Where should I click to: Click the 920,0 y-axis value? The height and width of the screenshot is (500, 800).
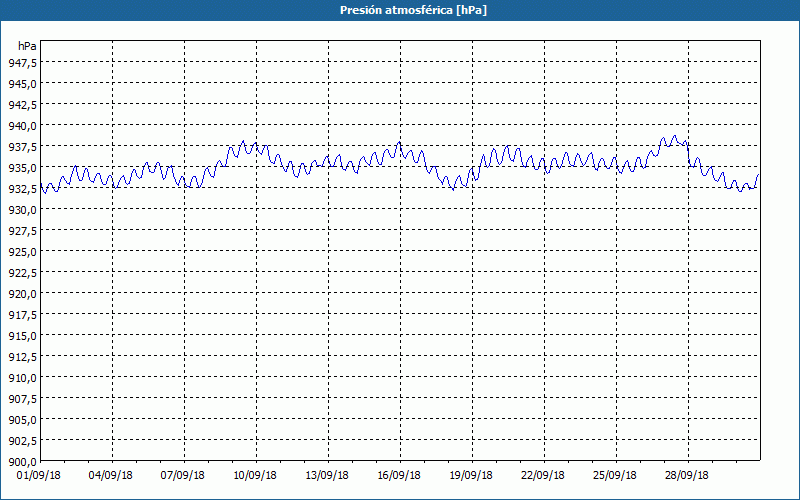coord(22,294)
